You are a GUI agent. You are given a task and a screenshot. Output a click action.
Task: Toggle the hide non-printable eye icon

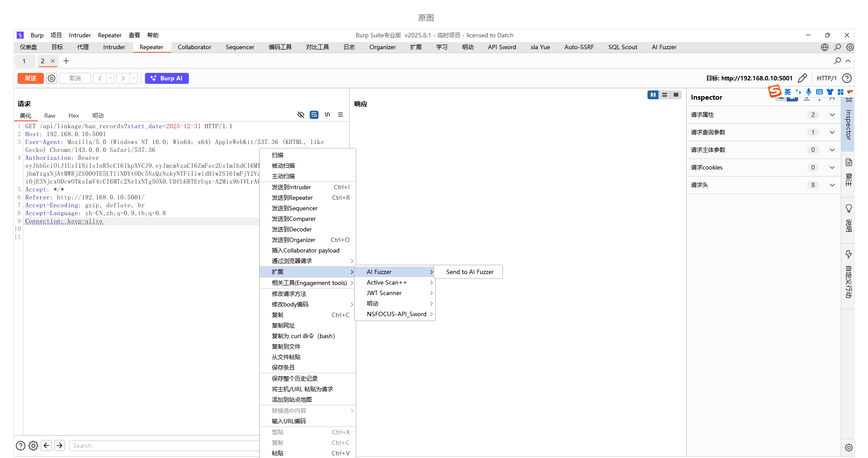coord(301,115)
